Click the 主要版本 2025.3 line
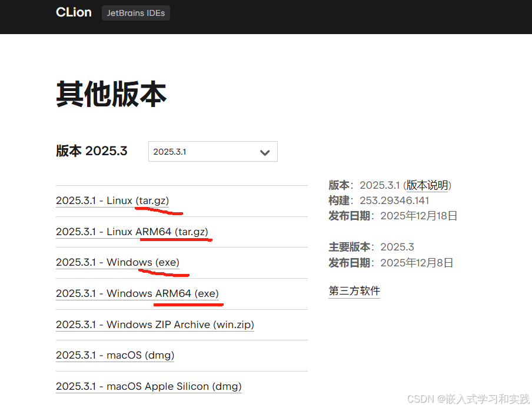 (371, 247)
